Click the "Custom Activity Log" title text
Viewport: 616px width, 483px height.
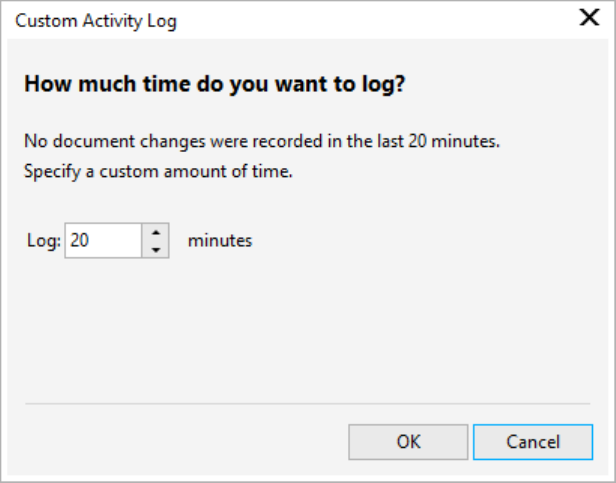click(x=96, y=21)
